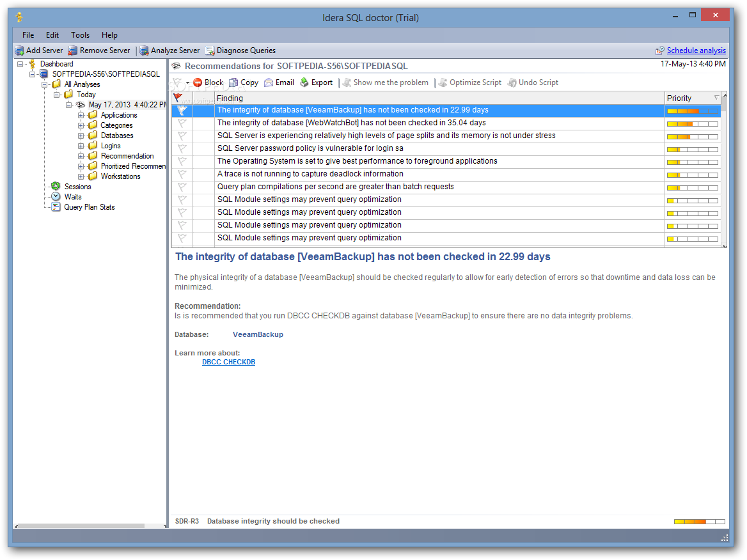Click the VeeamBackup database name
Viewport: 747px width, 560px height.
coord(258,334)
